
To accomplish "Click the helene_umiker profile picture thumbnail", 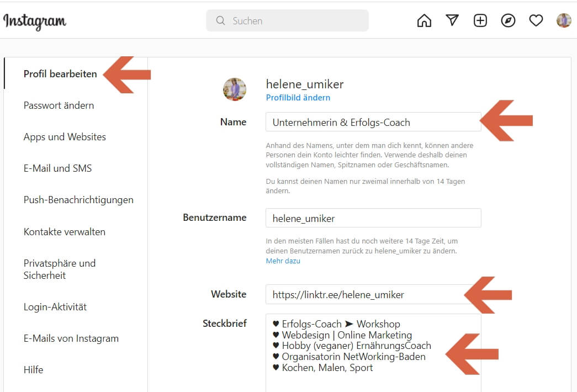I will [235, 89].
